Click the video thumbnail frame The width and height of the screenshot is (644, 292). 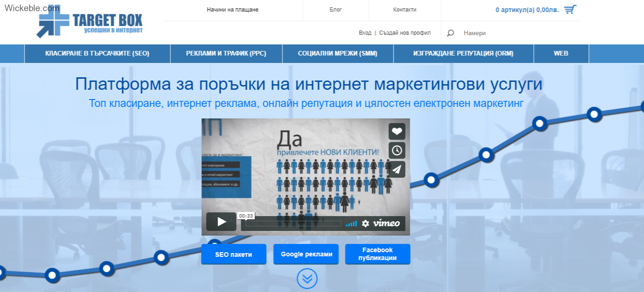click(306, 177)
